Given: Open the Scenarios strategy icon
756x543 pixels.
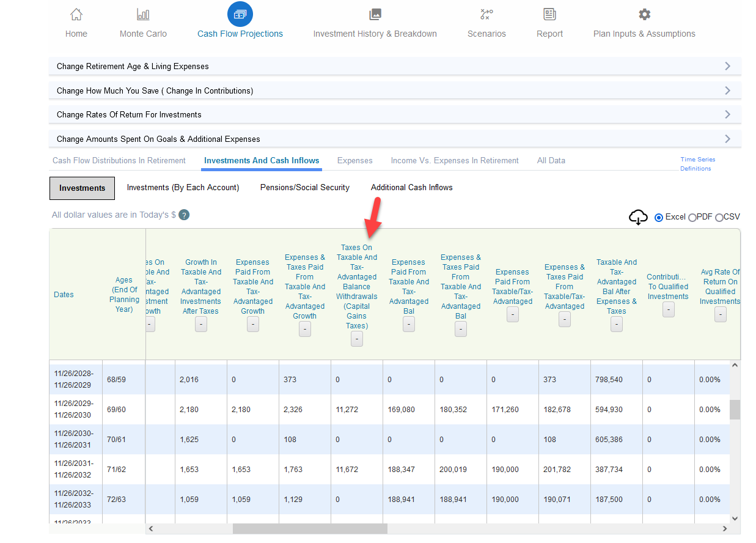Looking at the screenshot, I should [x=486, y=14].
